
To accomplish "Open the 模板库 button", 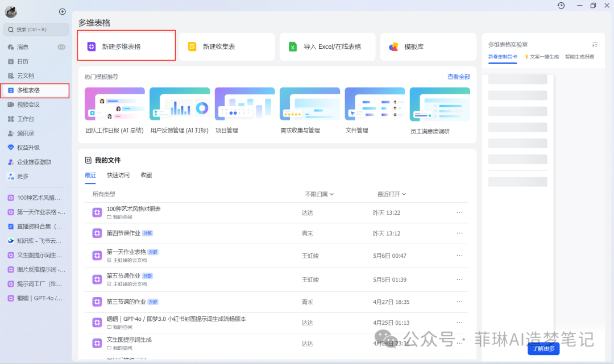I will 428,47.
